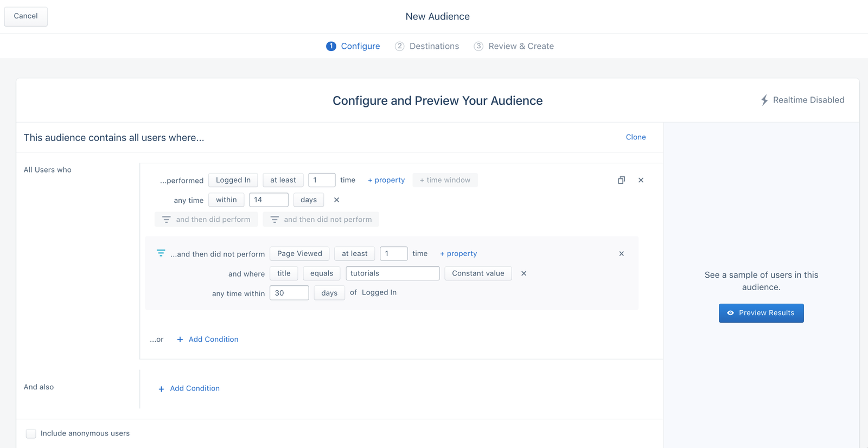
Task: Click the 'And also' label
Action: (x=39, y=387)
